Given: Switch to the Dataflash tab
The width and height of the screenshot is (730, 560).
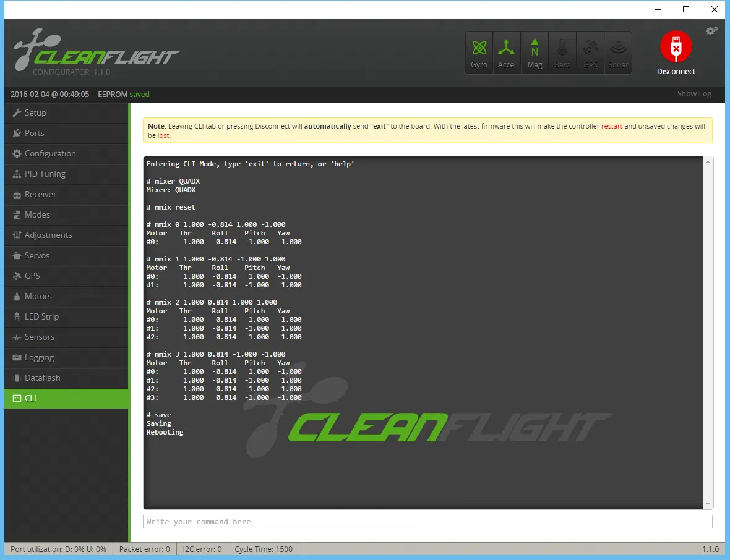Looking at the screenshot, I should 66,378.
